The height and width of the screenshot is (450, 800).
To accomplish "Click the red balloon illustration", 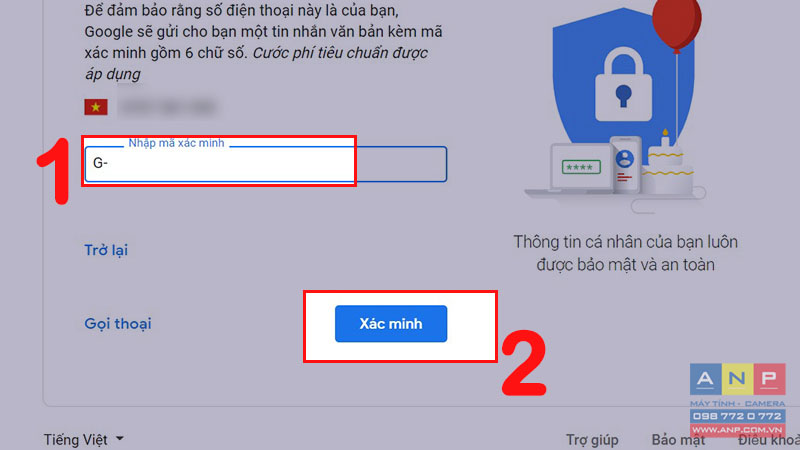I will pos(677,22).
